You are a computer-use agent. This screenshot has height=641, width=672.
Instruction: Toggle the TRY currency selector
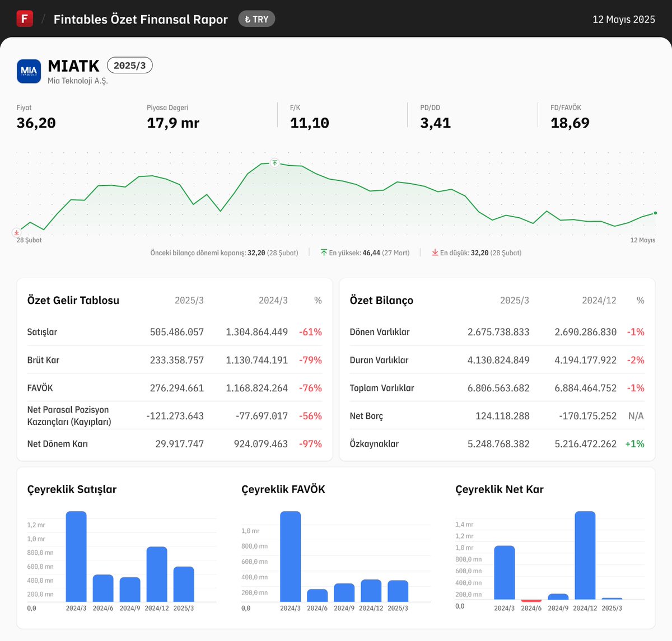256,18
